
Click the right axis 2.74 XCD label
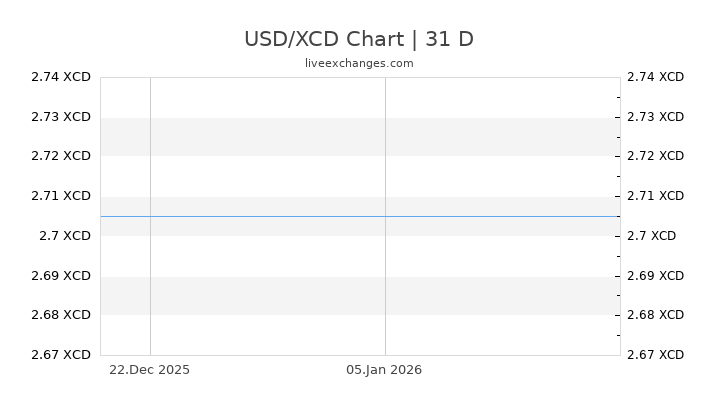(655, 77)
